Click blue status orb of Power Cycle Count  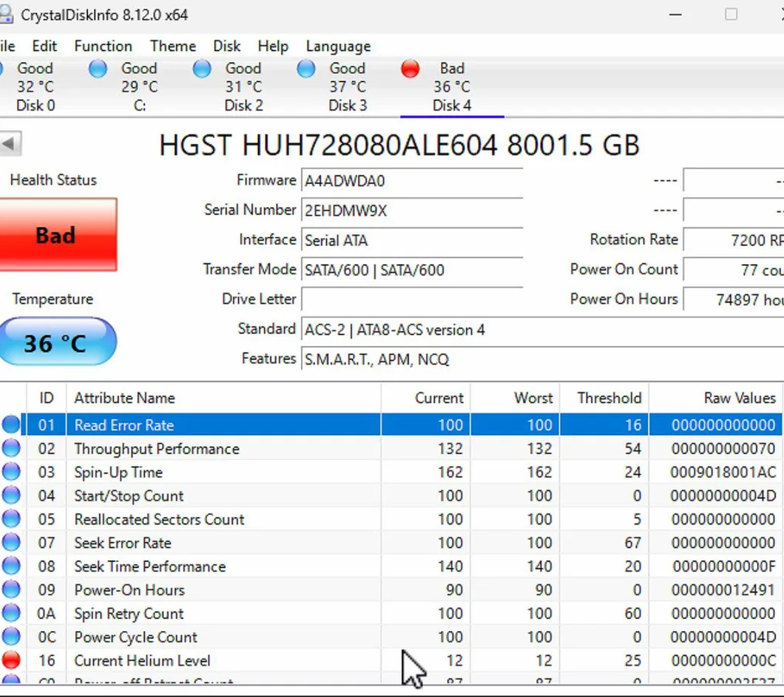click(x=11, y=636)
